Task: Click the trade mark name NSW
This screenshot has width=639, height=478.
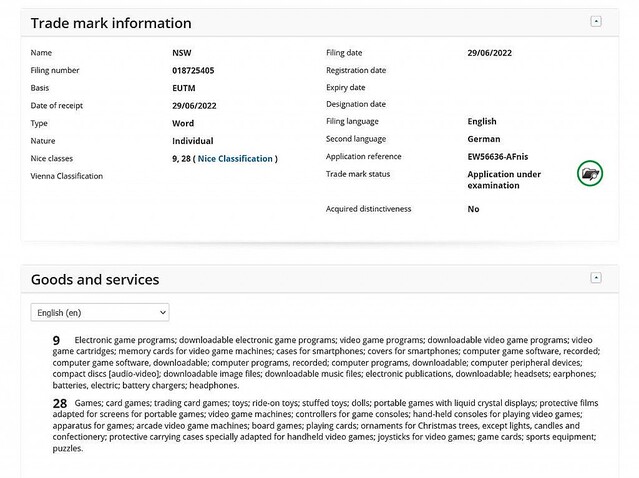Action: pos(182,52)
